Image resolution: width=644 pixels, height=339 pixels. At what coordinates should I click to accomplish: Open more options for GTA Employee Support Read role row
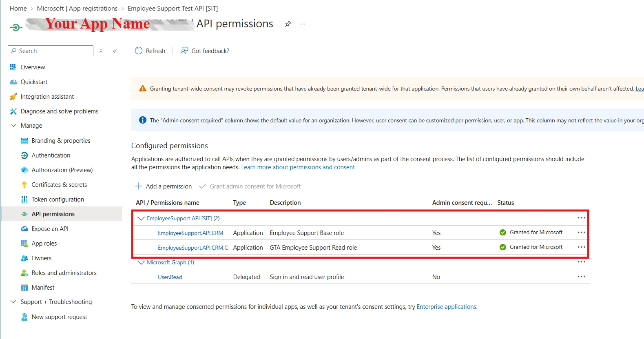coord(582,247)
